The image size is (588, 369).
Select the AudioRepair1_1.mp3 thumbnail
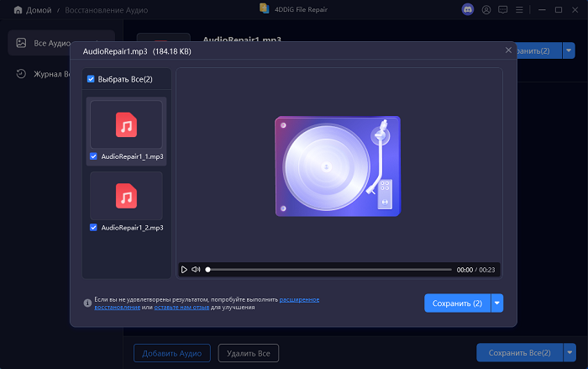(x=126, y=124)
